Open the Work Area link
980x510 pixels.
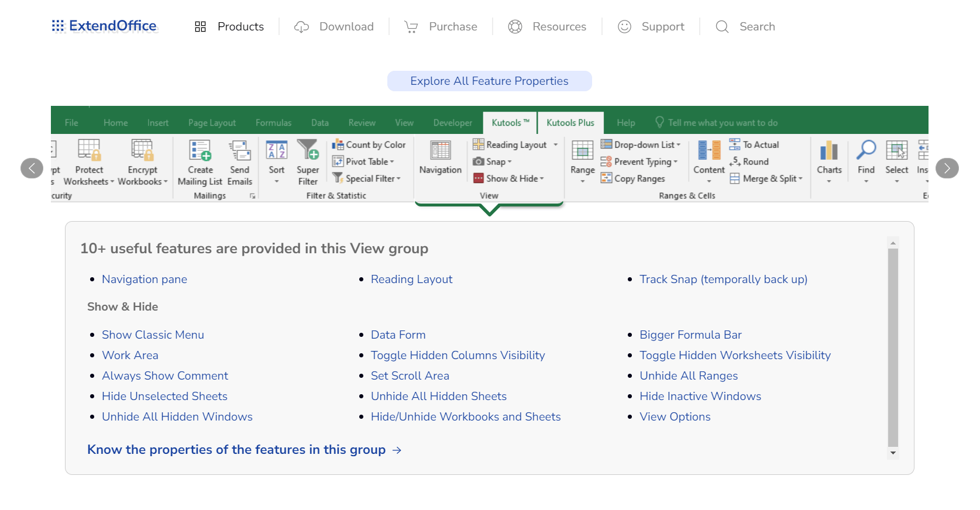pyautogui.click(x=130, y=355)
